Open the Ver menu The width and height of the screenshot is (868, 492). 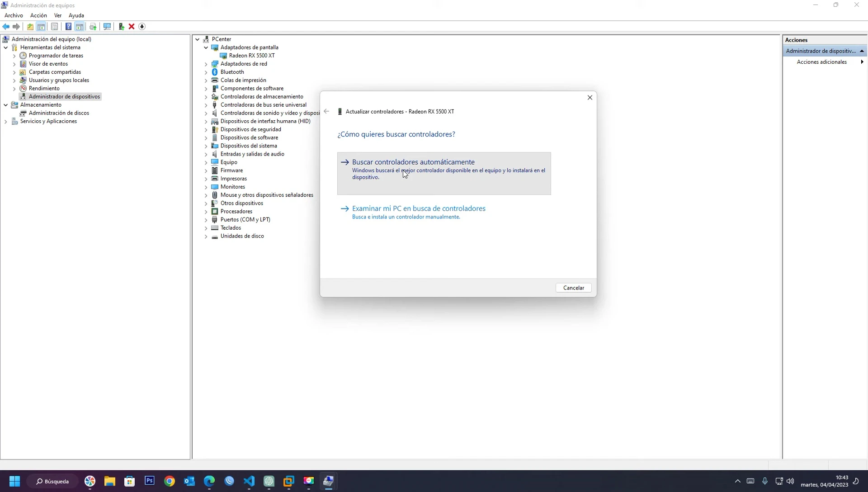[x=58, y=15]
